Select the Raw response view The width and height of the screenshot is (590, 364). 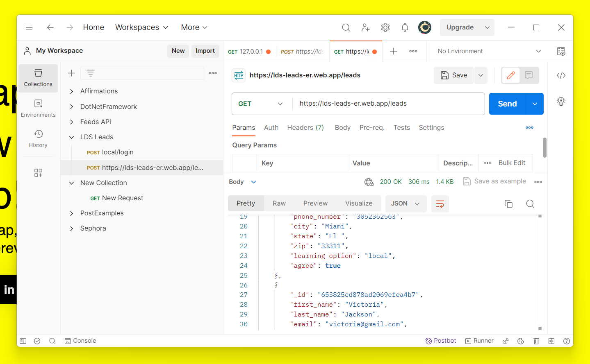point(279,203)
